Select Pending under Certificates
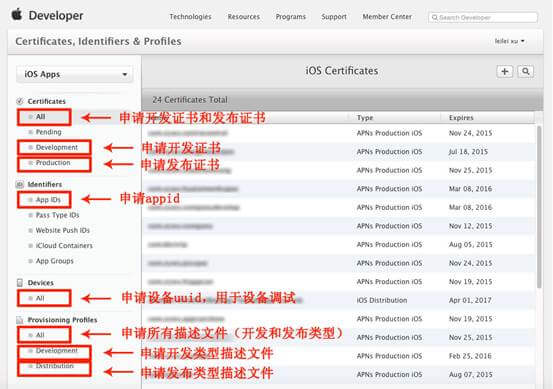 (48, 132)
